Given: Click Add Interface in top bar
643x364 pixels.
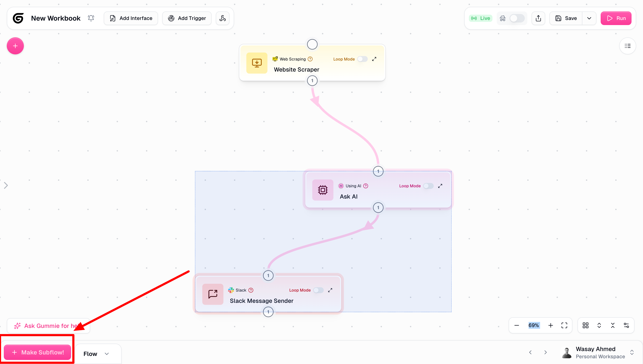Looking at the screenshot, I should 130,18.
